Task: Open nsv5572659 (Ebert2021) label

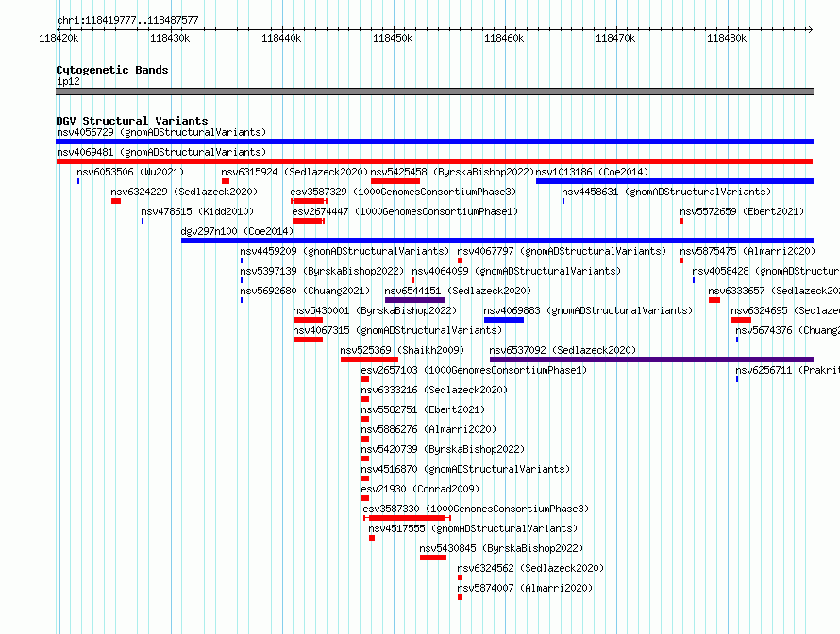Action: (742, 211)
